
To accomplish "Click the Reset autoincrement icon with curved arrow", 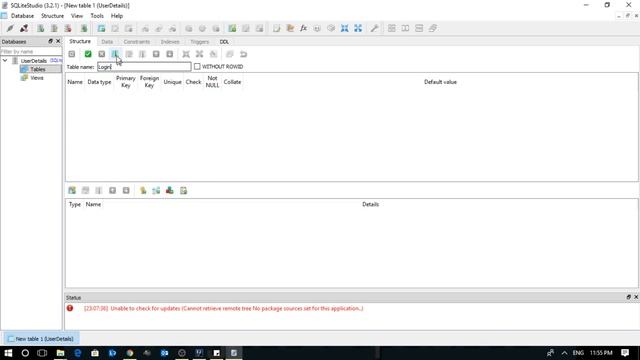I will pos(243,54).
